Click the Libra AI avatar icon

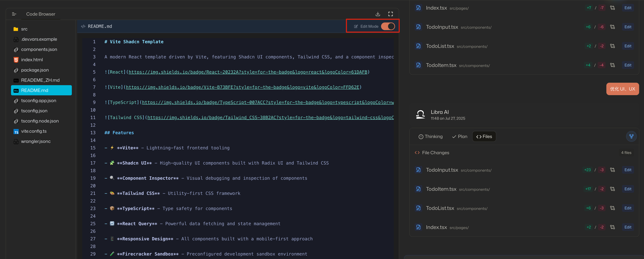click(x=421, y=115)
